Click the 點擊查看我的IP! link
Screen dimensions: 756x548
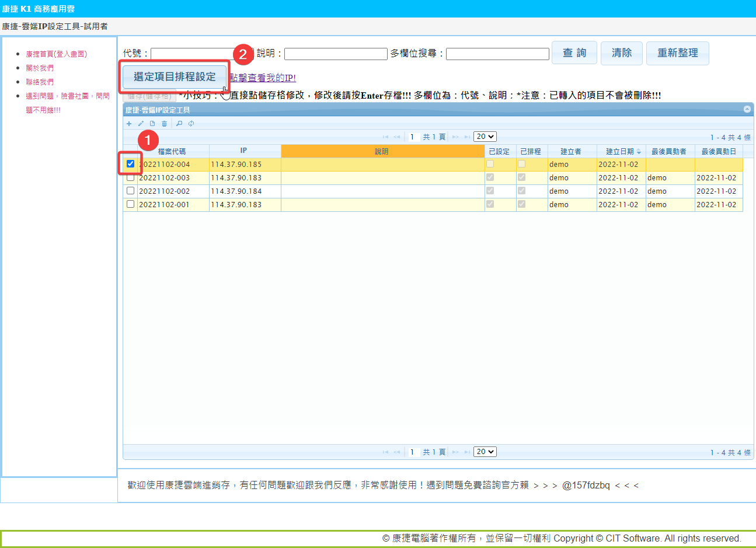pos(263,78)
